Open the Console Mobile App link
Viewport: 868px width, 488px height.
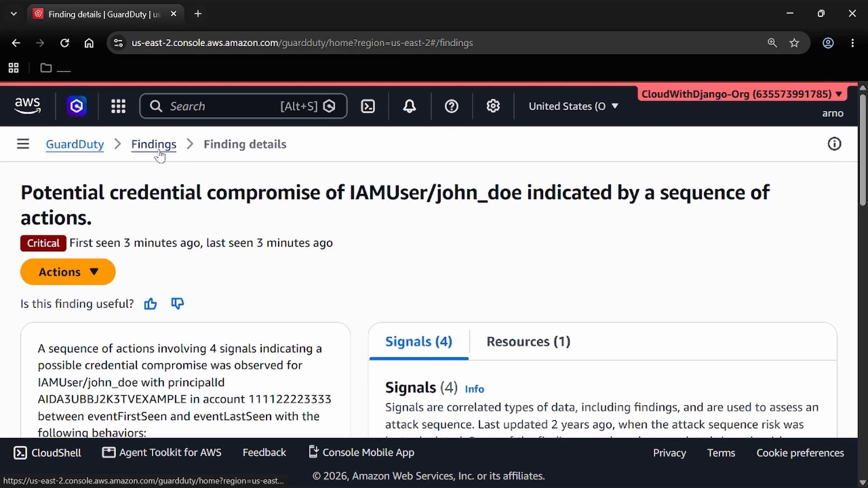click(361, 452)
